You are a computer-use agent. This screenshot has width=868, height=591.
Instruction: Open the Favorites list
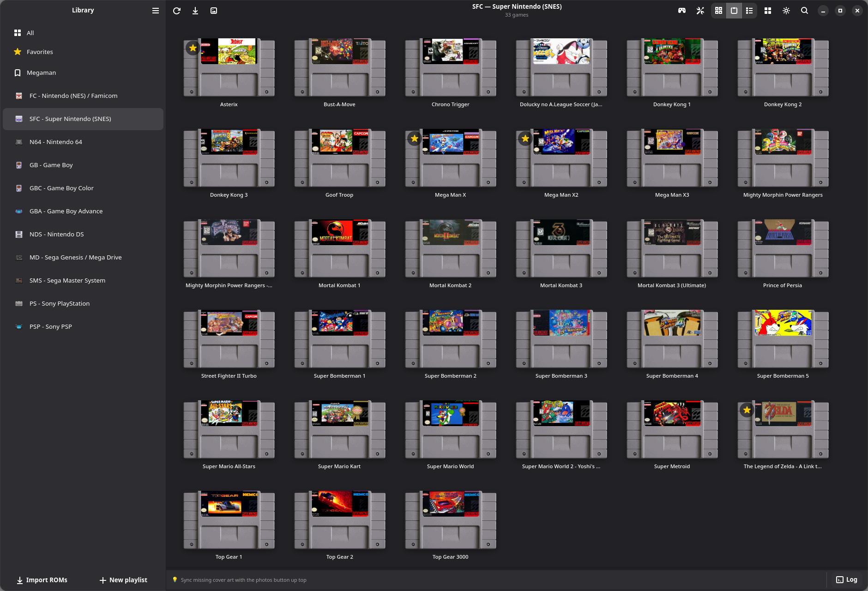click(83, 52)
